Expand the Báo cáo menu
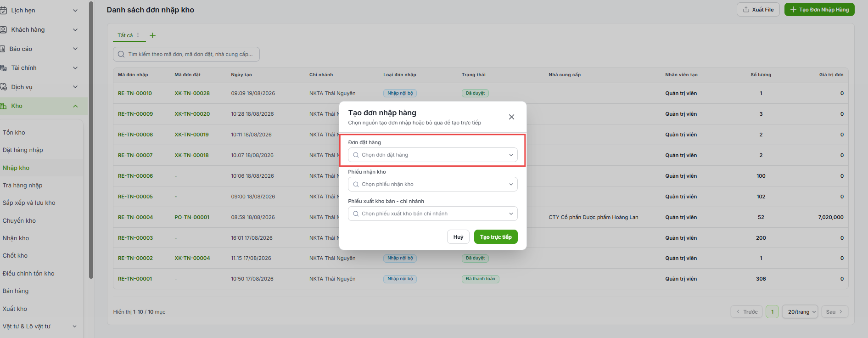The height and width of the screenshot is (338, 868). click(75, 49)
